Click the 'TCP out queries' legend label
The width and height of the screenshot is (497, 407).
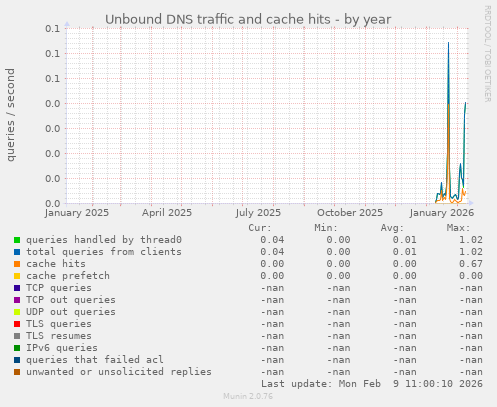tap(71, 300)
